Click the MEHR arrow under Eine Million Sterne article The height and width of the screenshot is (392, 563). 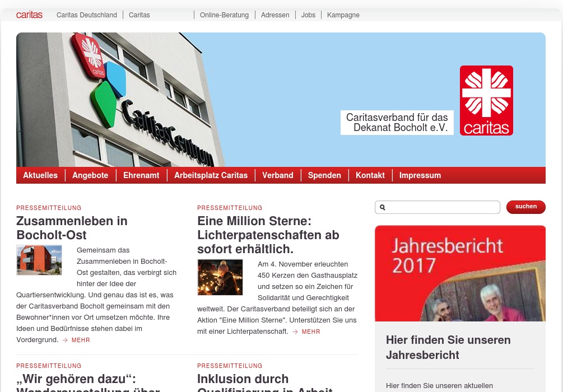coord(295,332)
